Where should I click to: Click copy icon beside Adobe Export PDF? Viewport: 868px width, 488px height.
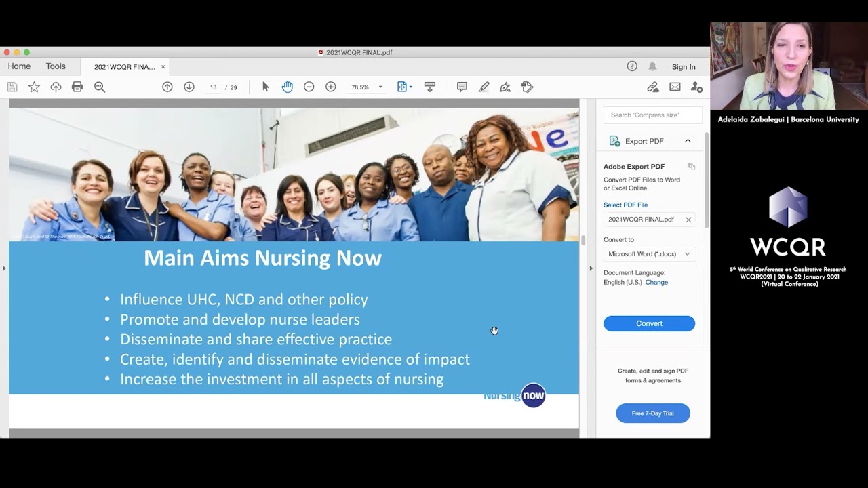pyautogui.click(x=691, y=166)
